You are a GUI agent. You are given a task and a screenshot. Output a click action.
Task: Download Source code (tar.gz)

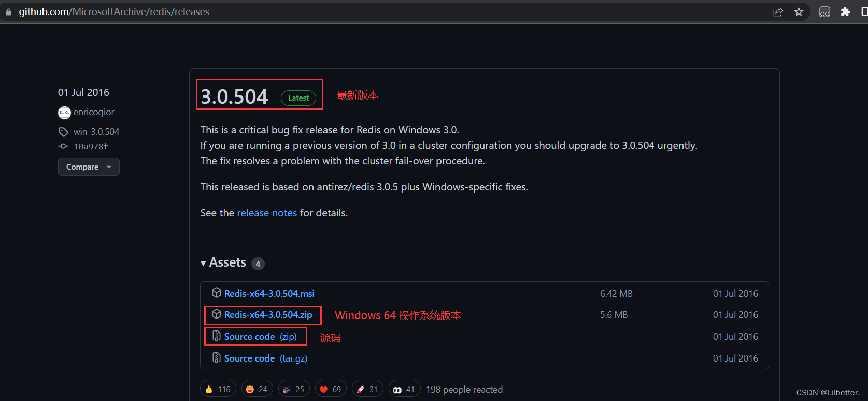coord(265,358)
